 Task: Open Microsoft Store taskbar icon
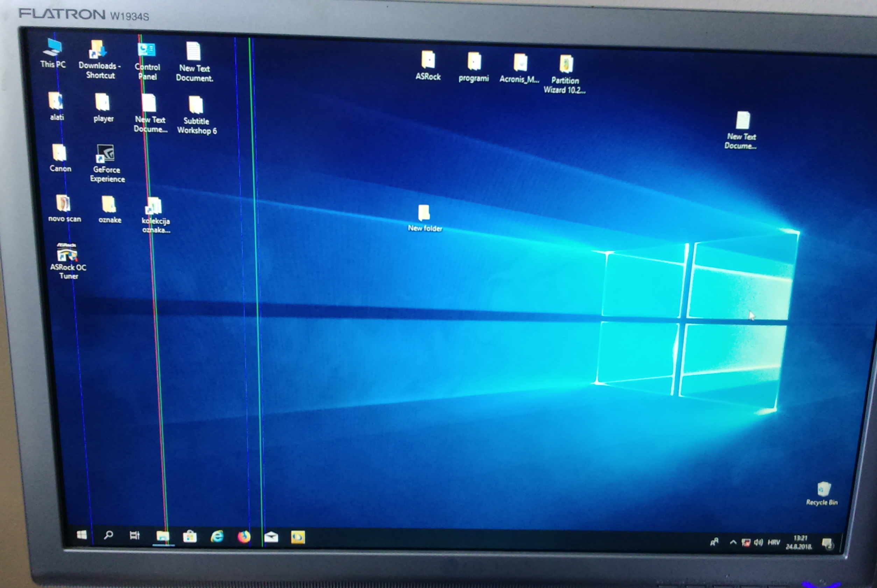point(190,537)
